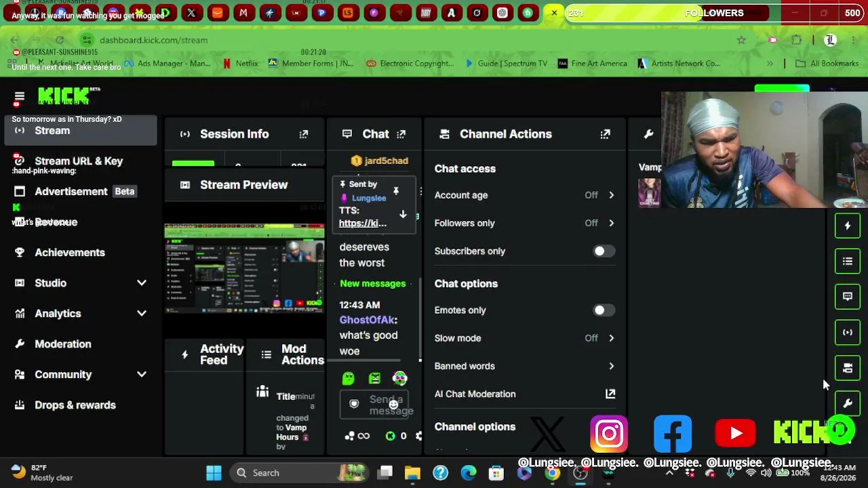Image resolution: width=868 pixels, height=488 pixels.
Task: Open the Kick hamburger menu
Action: point(19,98)
